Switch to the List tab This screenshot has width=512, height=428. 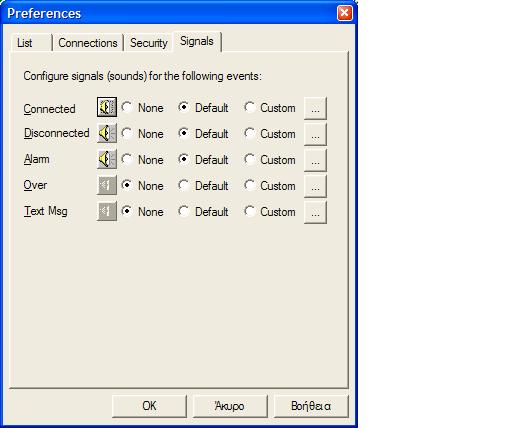coord(31,43)
